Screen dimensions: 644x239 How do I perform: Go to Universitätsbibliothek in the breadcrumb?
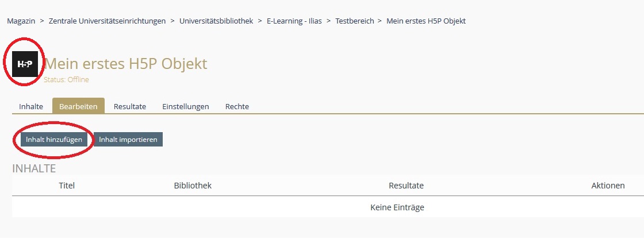[216, 21]
